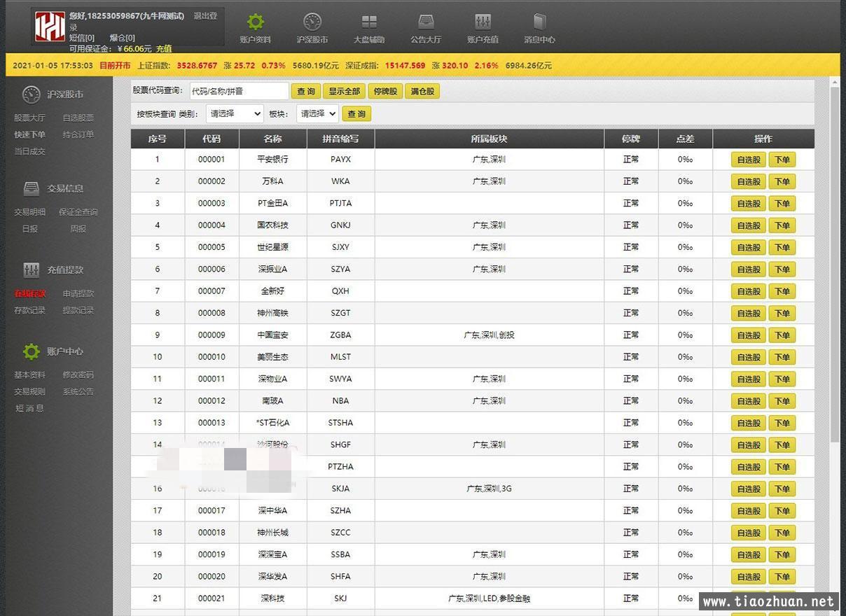Open 保证金查询 in sidebar
The height and width of the screenshot is (616, 846).
(x=78, y=212)
